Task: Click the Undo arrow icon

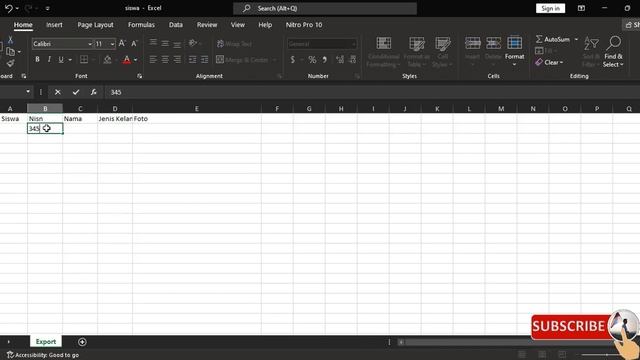Action: tap(9, 8)
